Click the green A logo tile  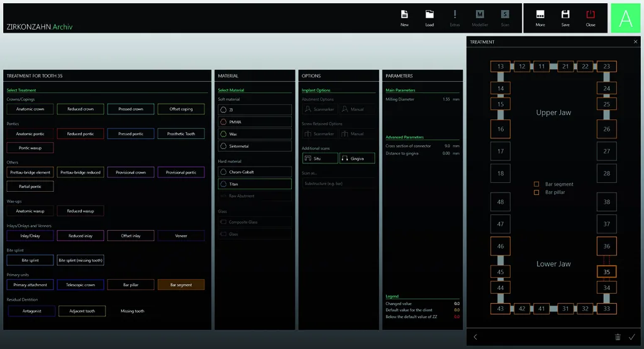click(626, 18)
